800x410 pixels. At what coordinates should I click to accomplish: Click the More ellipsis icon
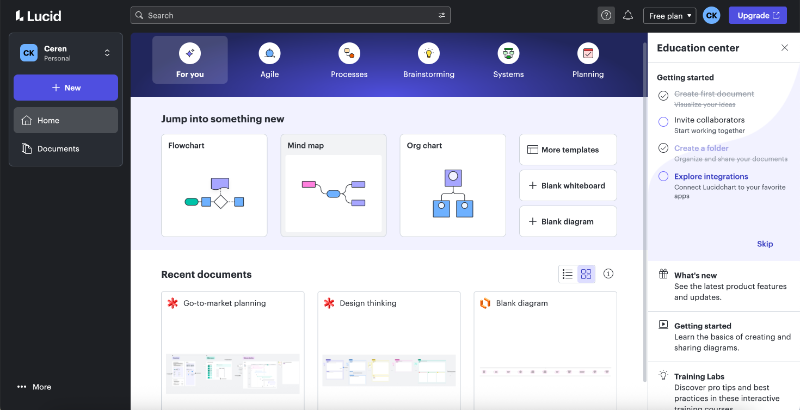[x=21, y=387]
